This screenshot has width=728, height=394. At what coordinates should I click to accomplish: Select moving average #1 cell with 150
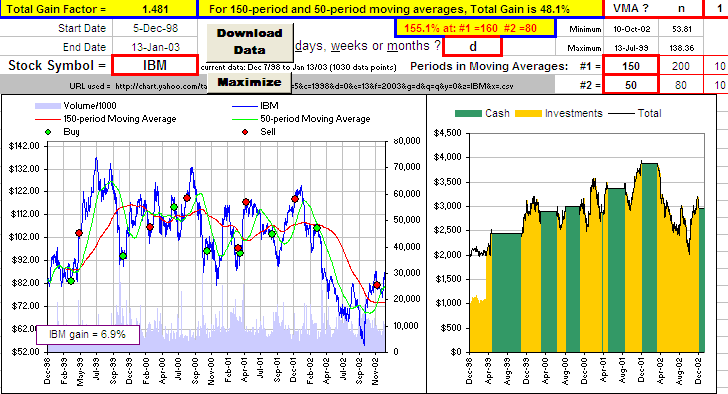pos(630,66)
